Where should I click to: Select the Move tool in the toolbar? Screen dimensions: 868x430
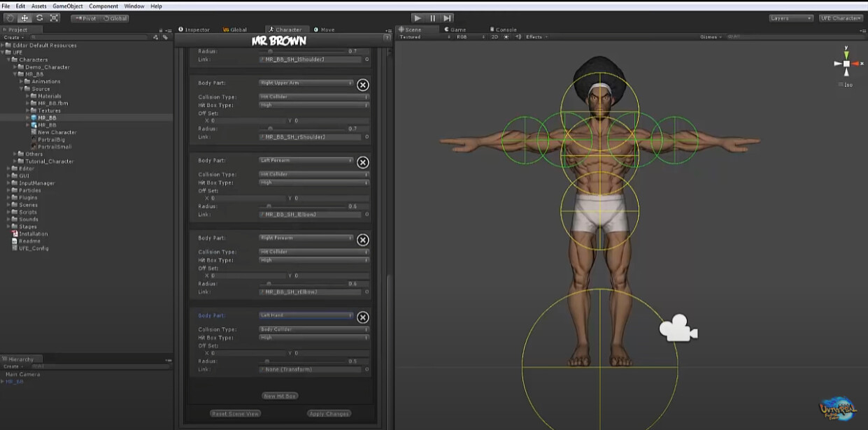(24, 18)
